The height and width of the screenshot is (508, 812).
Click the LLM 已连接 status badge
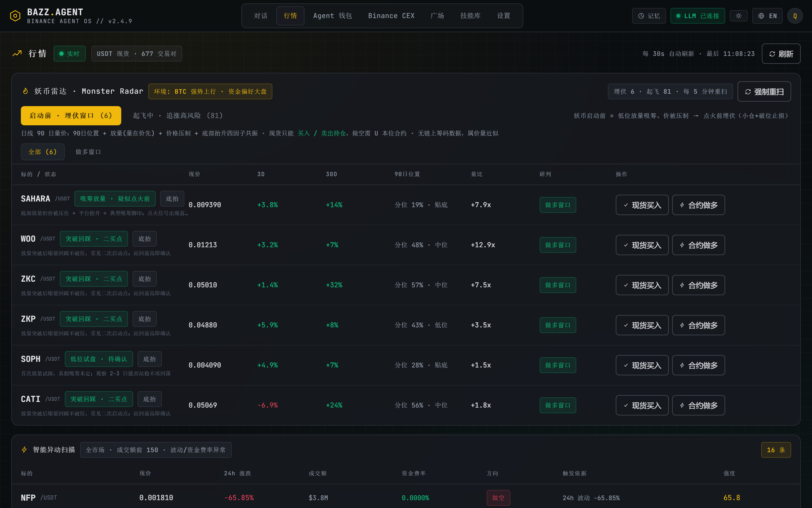click(698, 16)
